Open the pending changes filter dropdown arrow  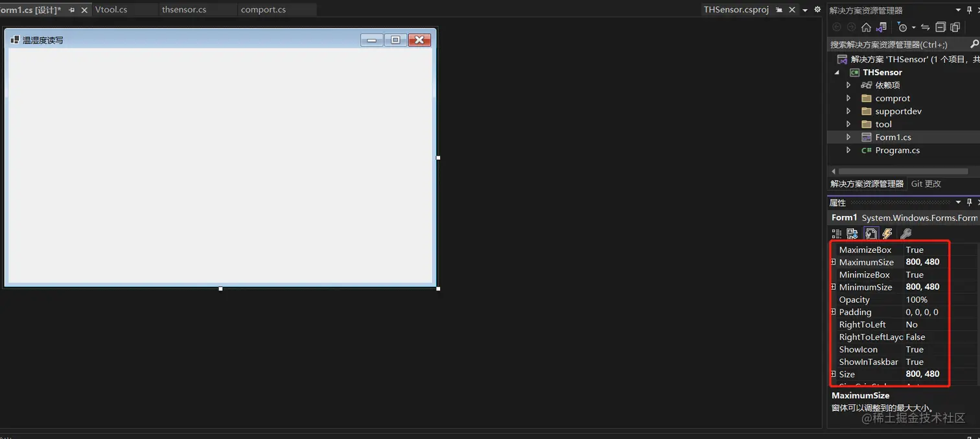(913, 27)
